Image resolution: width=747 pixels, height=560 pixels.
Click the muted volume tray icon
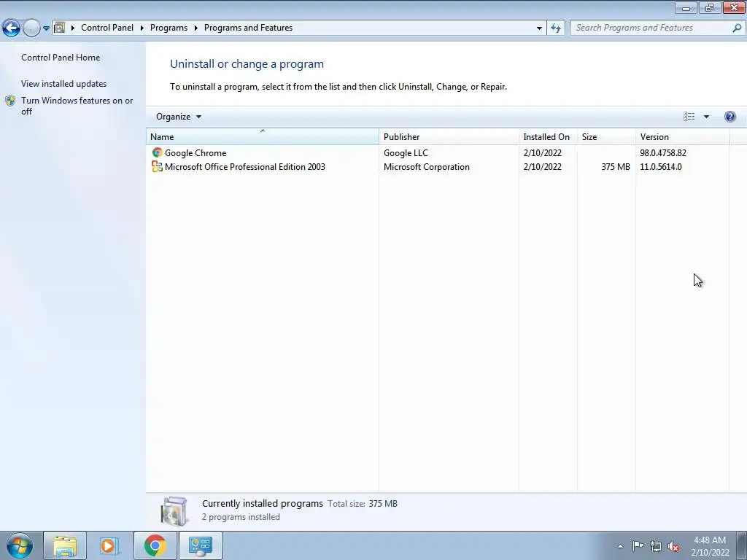click(673, 547)
